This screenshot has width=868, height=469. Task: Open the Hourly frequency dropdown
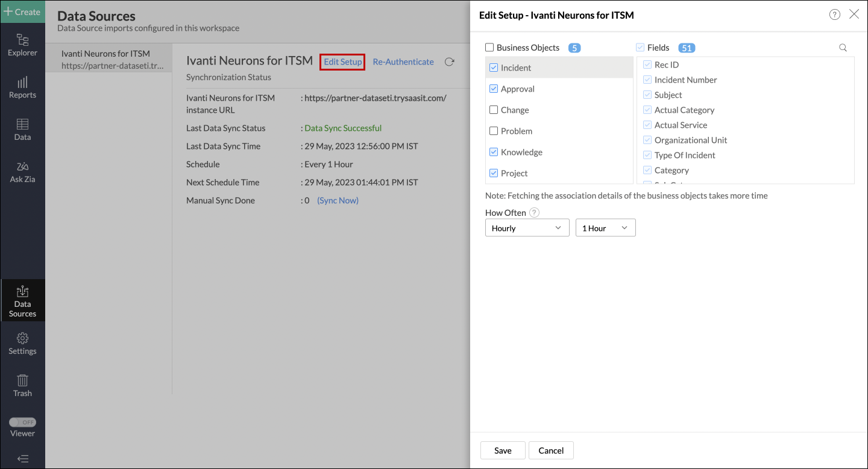click(x=527, y=227)
